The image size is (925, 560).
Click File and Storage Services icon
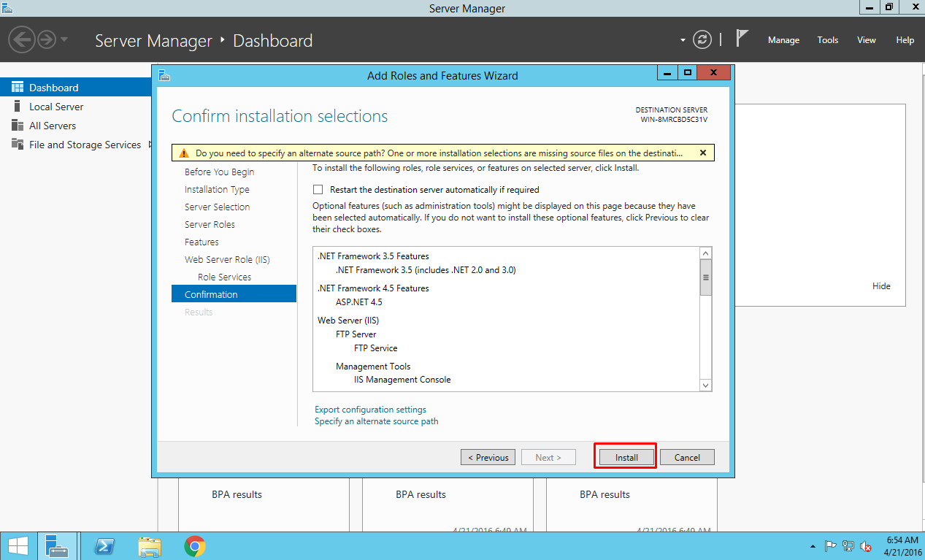18,145
